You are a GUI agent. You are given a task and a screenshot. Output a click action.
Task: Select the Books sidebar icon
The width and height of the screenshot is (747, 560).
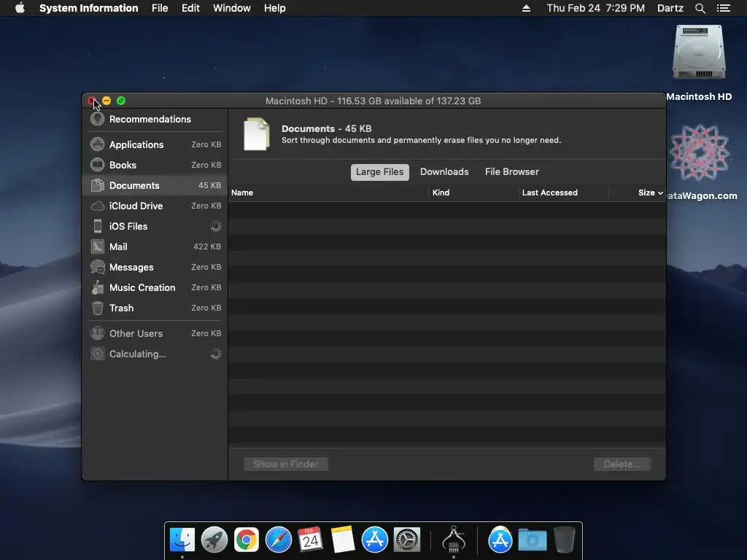97,165
